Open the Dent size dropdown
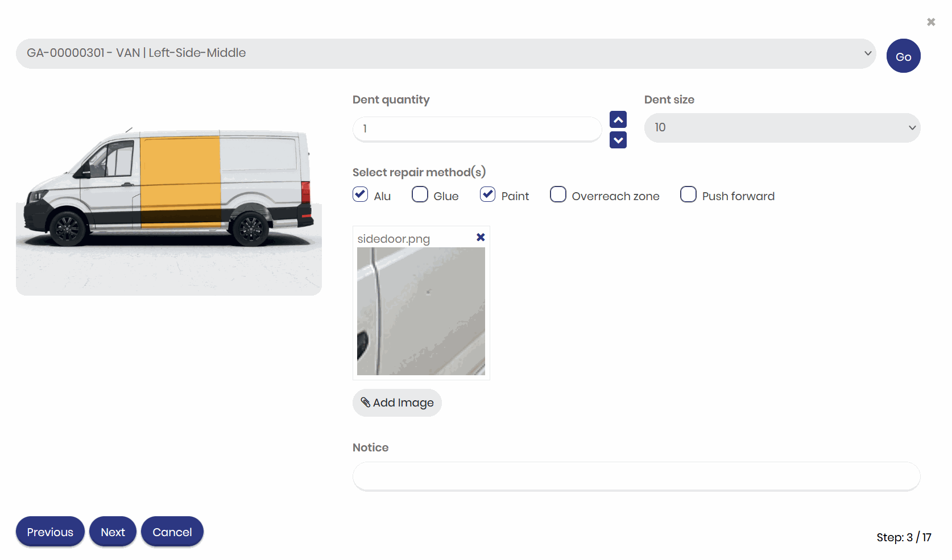 tap(782, 128)
